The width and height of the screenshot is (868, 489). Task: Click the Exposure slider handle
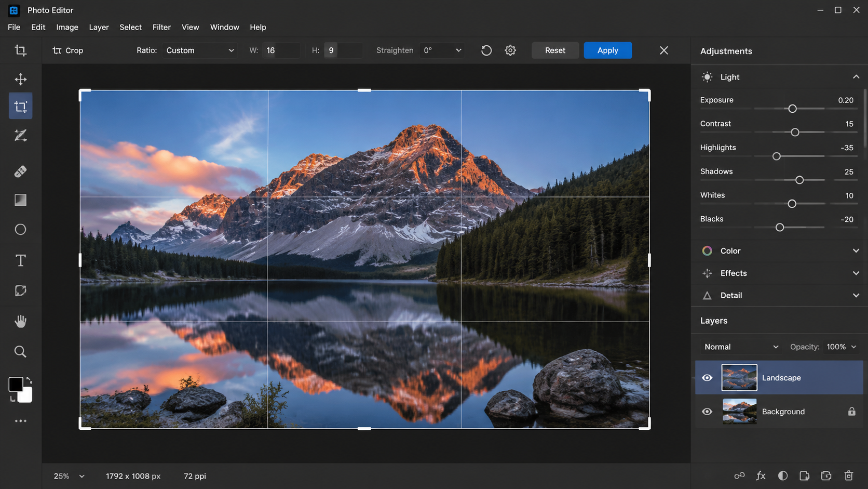(x=792, y=109)
